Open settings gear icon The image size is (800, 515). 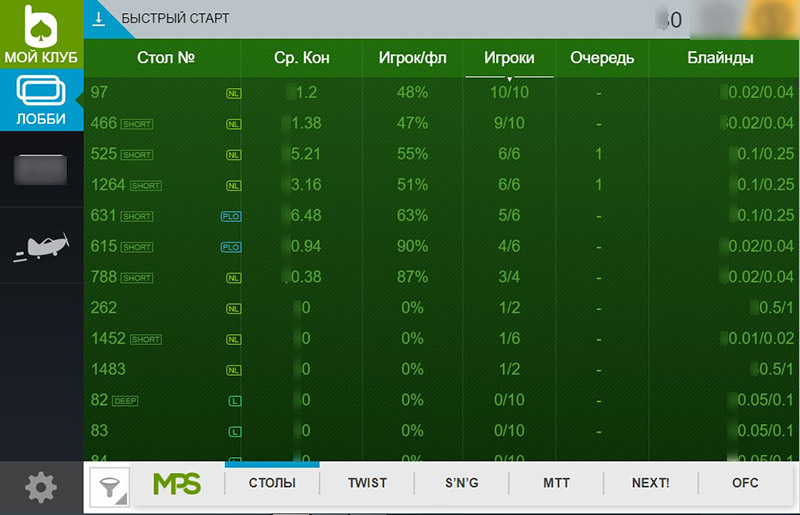(x=40, y=488)
